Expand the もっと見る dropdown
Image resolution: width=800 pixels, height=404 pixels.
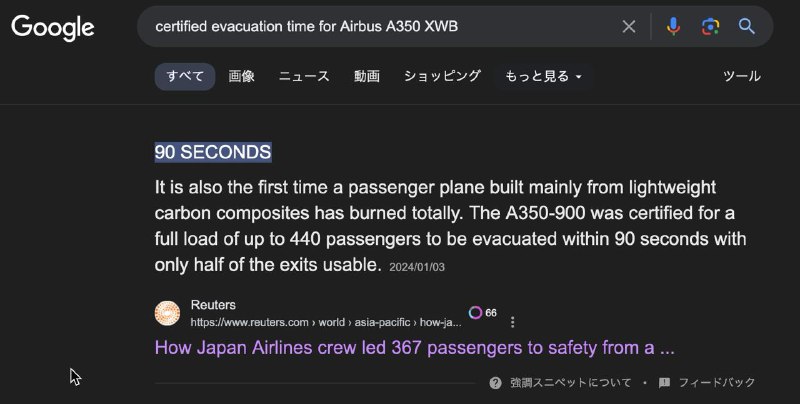click(x=543, y=77)
